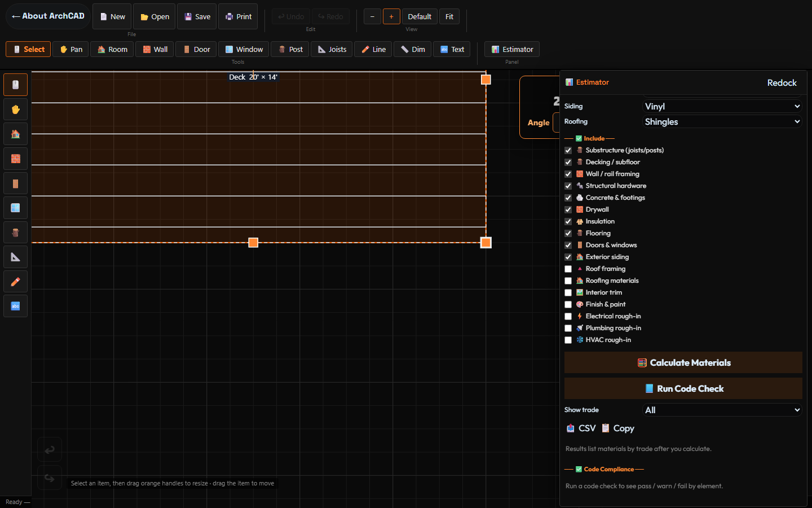812x508 pixels.
Task: Choose the Post tool in toolbar
Action: point(290,49)
